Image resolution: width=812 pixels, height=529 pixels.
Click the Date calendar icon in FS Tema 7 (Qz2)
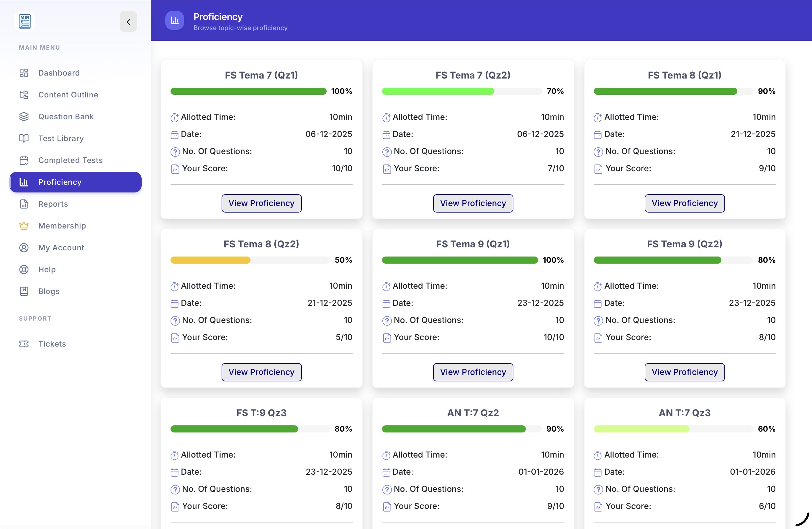(x=386, y=135)
